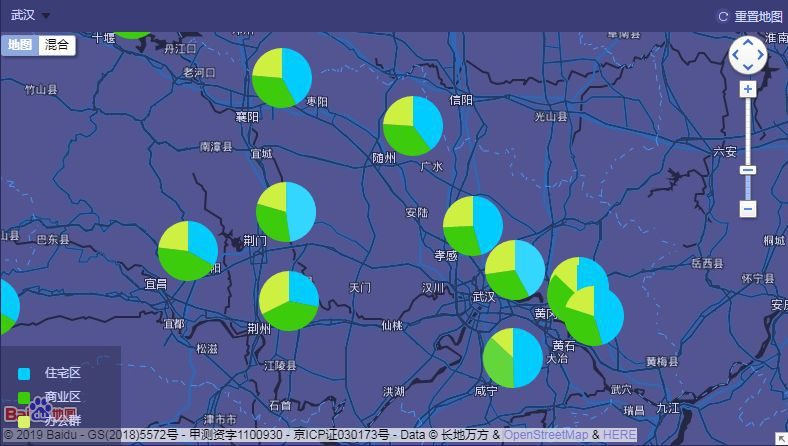Click the 巴东县 label

[x=53, y=239]
